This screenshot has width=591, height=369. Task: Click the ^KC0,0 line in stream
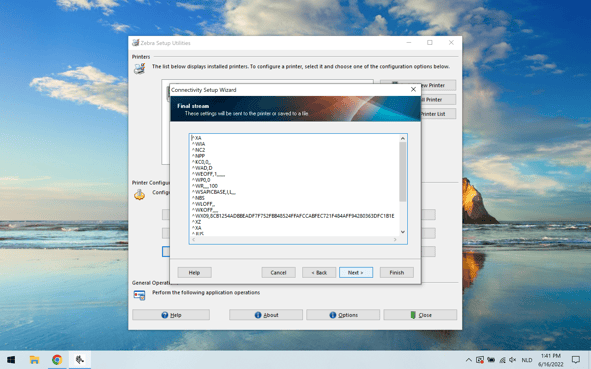(x=201, y=162)
